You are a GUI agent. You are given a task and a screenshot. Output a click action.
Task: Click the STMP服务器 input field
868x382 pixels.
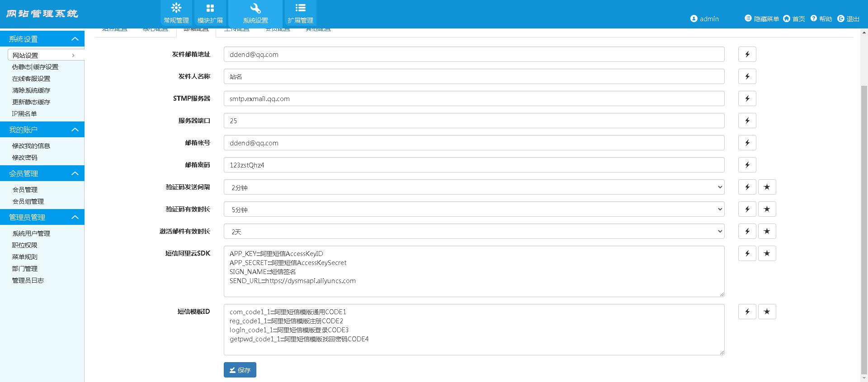474,98
